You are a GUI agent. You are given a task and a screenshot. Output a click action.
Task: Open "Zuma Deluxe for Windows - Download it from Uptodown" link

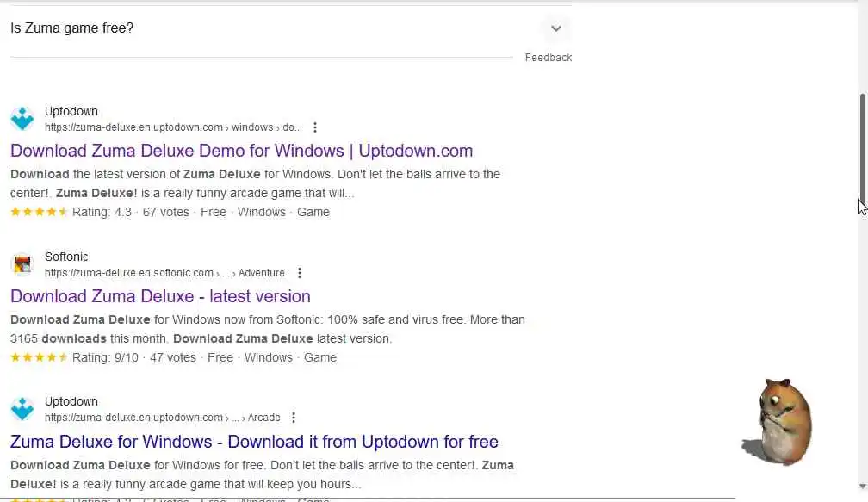[x=254, y=442]
